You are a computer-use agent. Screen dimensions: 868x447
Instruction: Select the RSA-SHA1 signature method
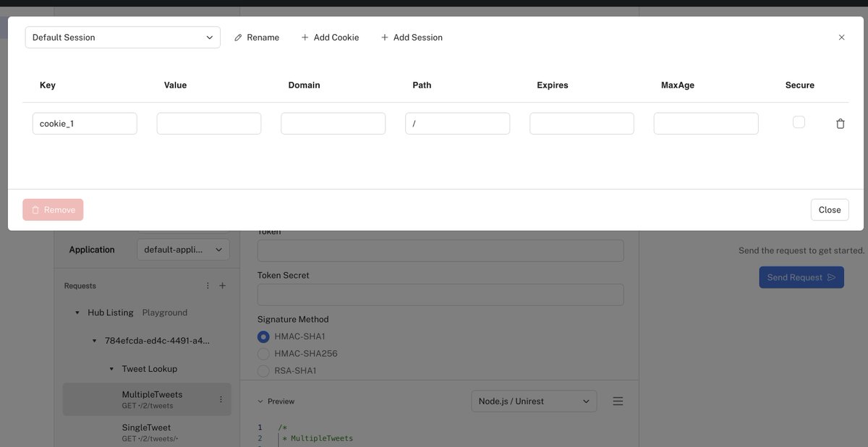tap(263, 370)
